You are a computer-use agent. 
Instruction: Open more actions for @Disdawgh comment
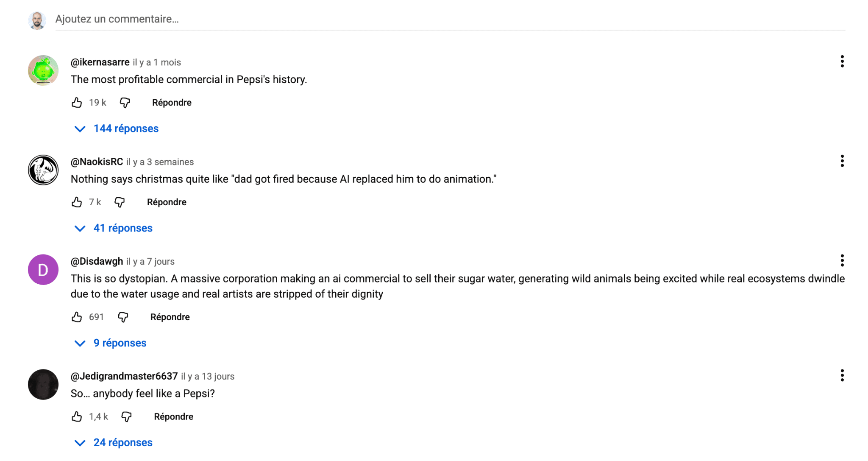coord(842,260)
